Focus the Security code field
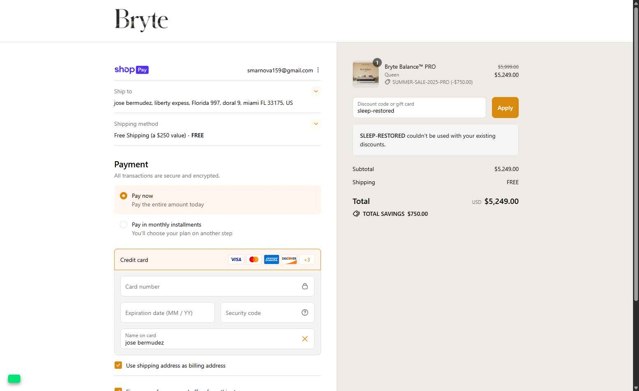 tap(267, 313)
